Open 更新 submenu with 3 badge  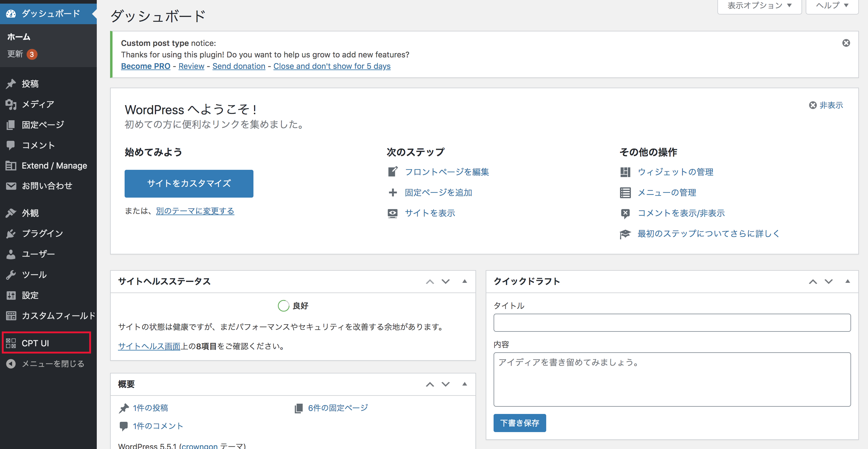click(22, 54)
